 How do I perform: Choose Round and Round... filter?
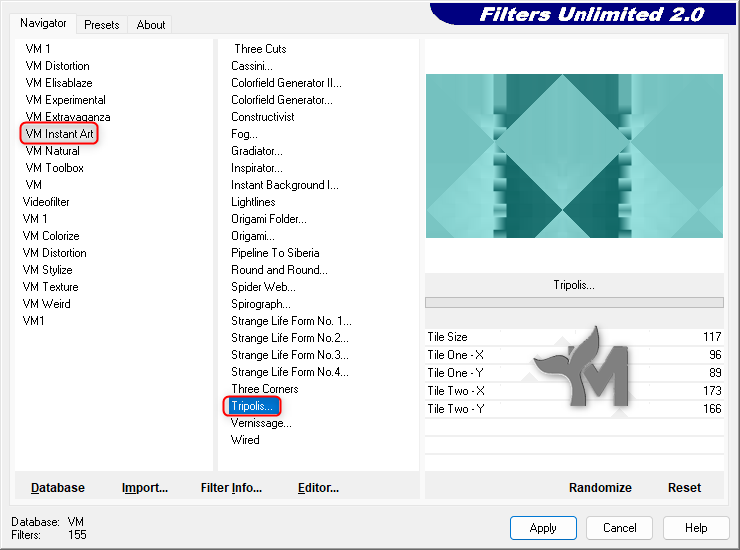[x=279, y=270]
